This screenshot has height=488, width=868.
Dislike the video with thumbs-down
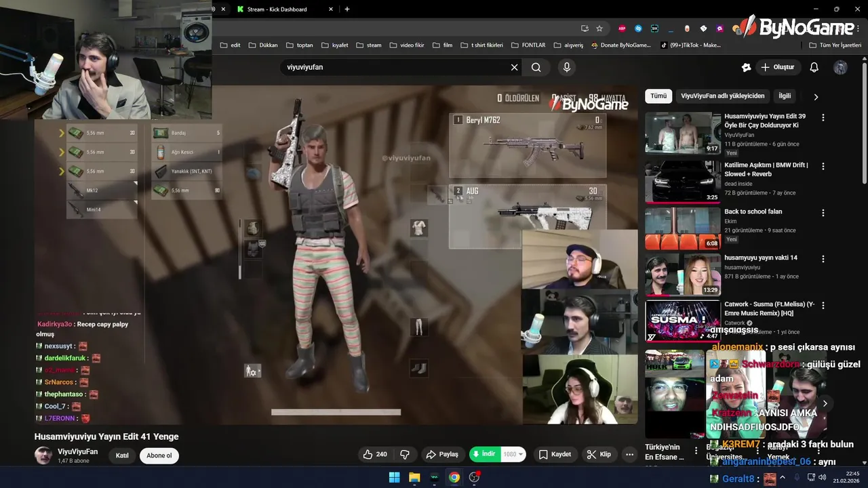(x=405, y=454)
